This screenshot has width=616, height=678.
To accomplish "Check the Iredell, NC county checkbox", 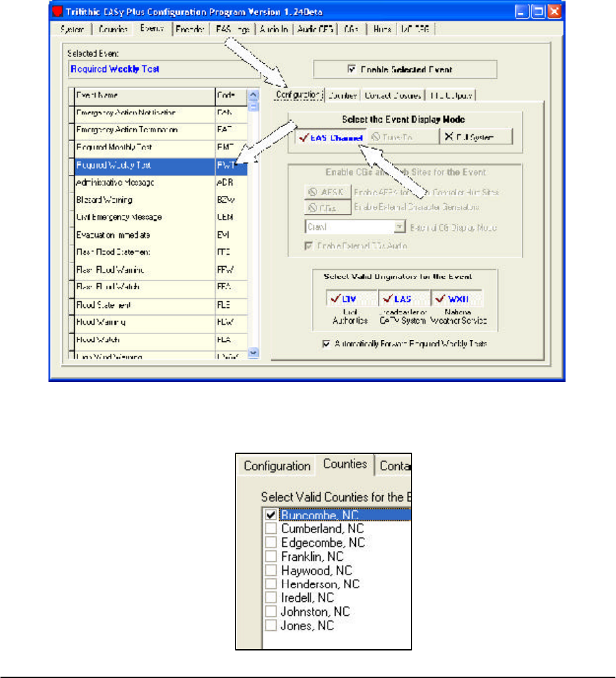I will tap(271, 597).
